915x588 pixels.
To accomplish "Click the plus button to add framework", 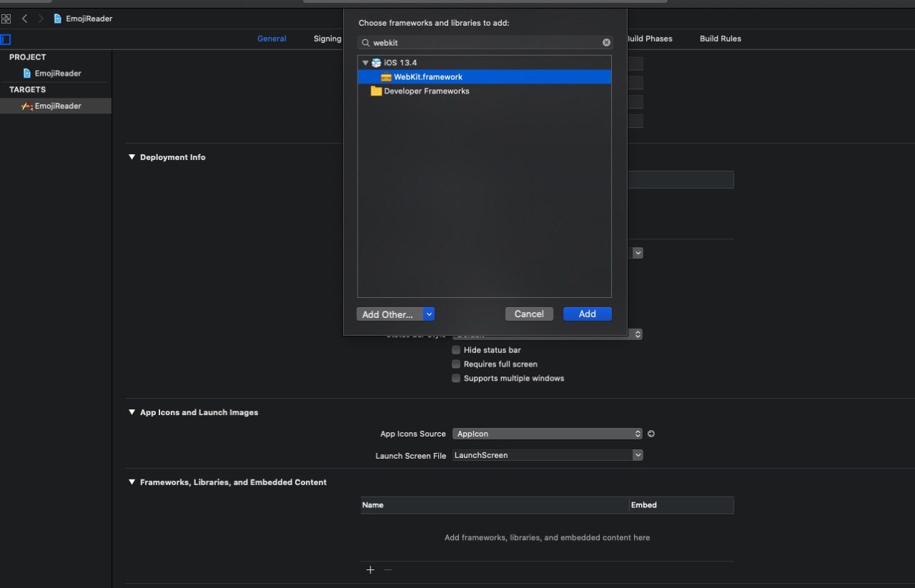I will [370, 570].
